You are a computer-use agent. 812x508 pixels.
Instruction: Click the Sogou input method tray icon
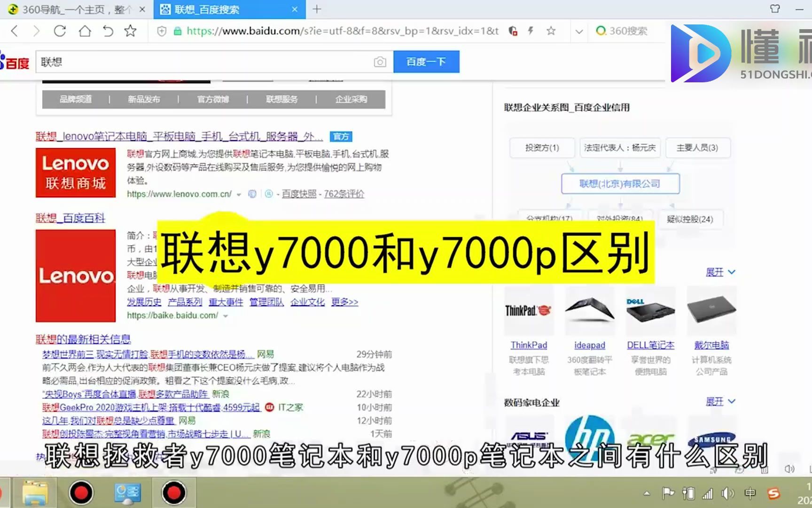[x=773, y=493]
